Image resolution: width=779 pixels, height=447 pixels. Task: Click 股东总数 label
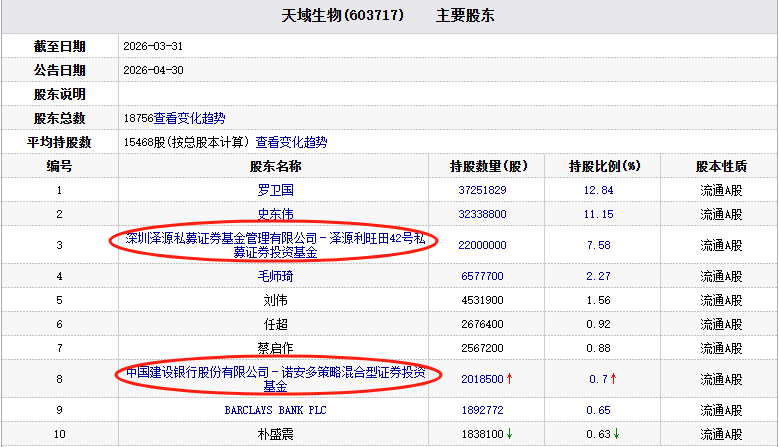pyautogui.click(x=59, y=118)
